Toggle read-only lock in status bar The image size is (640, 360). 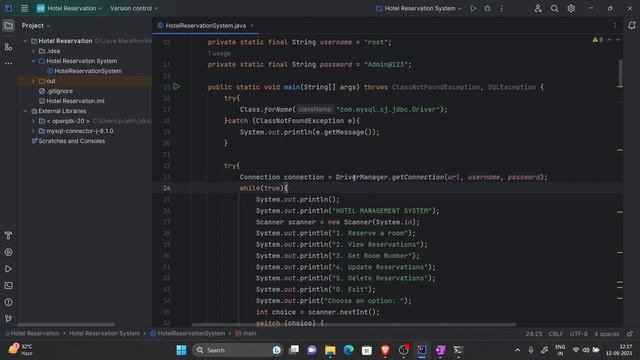pos(630,333)
